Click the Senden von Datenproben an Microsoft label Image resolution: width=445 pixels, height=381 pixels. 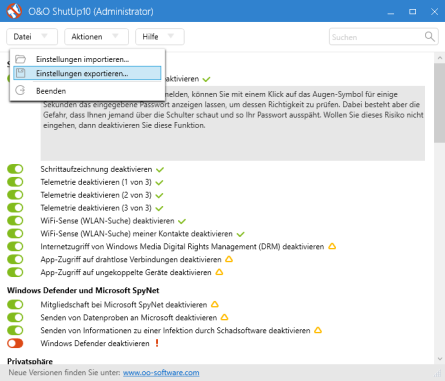(x=129, y=318)
